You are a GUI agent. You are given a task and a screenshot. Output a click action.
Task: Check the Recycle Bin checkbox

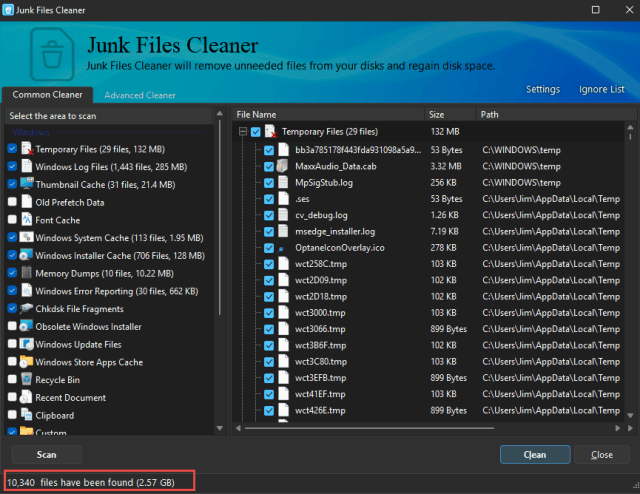click(x=12, y=379)
